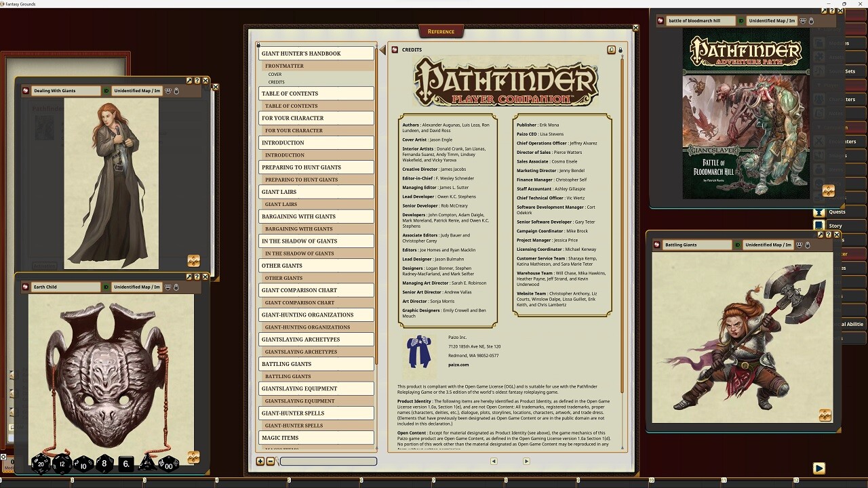Viewport: 868px width, 488px height.
Task: Pick the d12 die
Action: pos(62,464)
